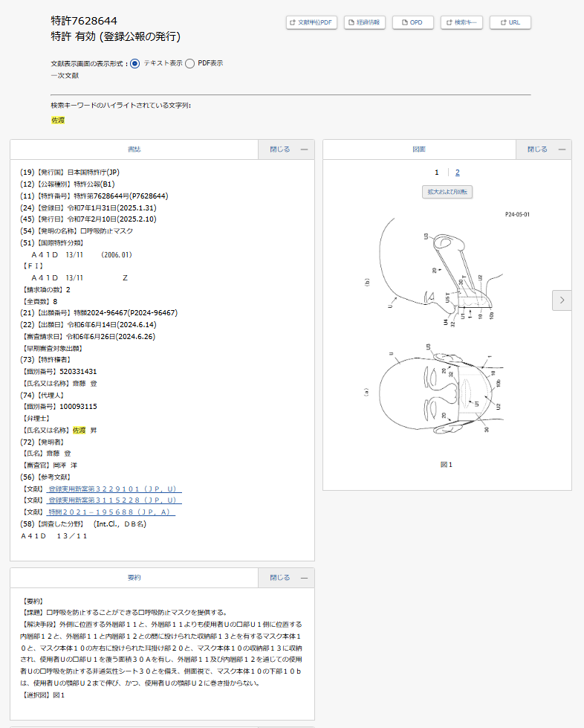Select テキスト表示 radio button
This screenshot has width=584, height=728.
coord(134,63)
